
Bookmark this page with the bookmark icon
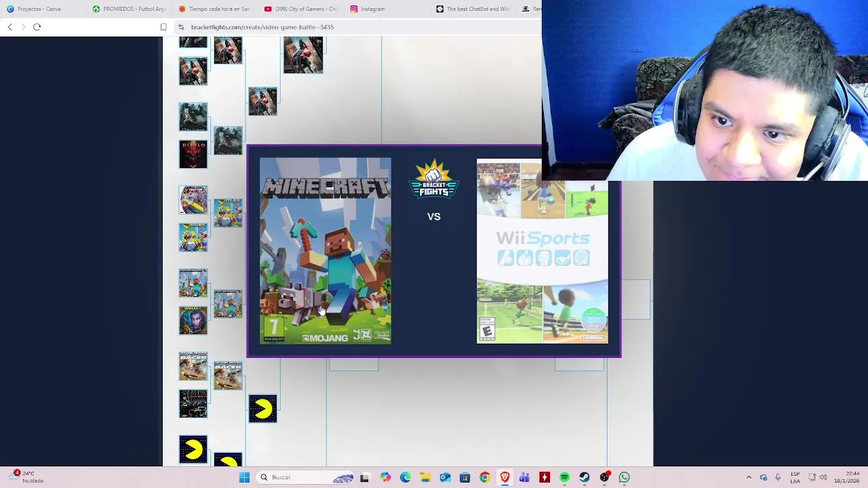(x=163, y=27)
